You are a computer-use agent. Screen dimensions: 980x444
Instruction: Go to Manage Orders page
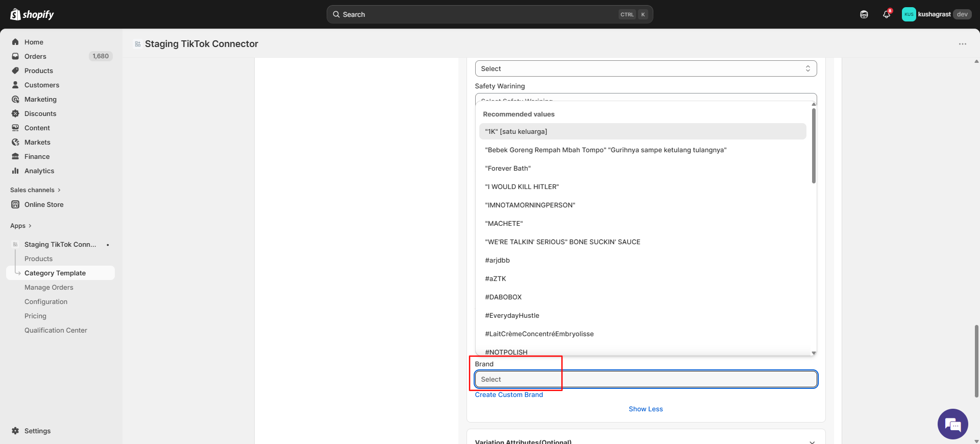49,287
